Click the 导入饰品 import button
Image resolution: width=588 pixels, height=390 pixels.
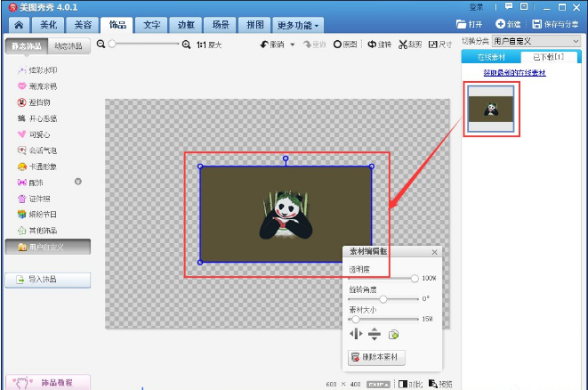click(x=48, y=280)
